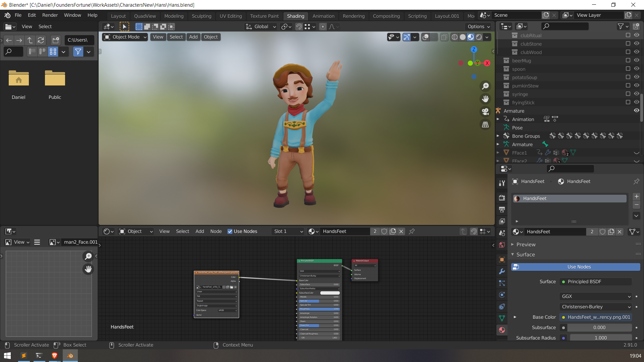The height and width of the screenshot is (362, 644).
Task: Toggle exclude checkbox for potatoSoup collection
Action: [628, 77]
